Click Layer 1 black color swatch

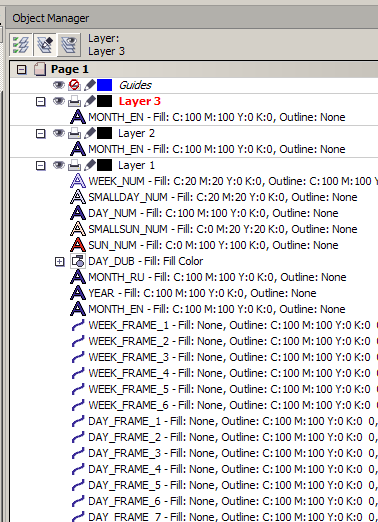pyautogui.click(x=104, y=165)
